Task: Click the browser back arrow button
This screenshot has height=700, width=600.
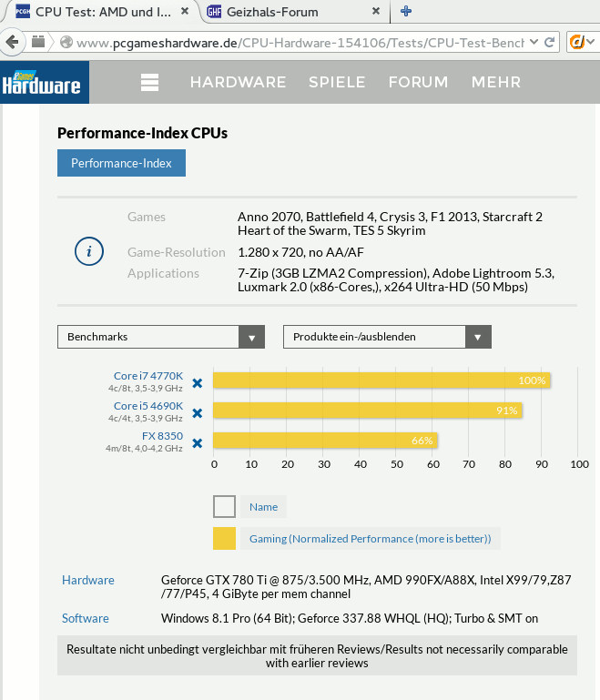Action: point(9,42)
